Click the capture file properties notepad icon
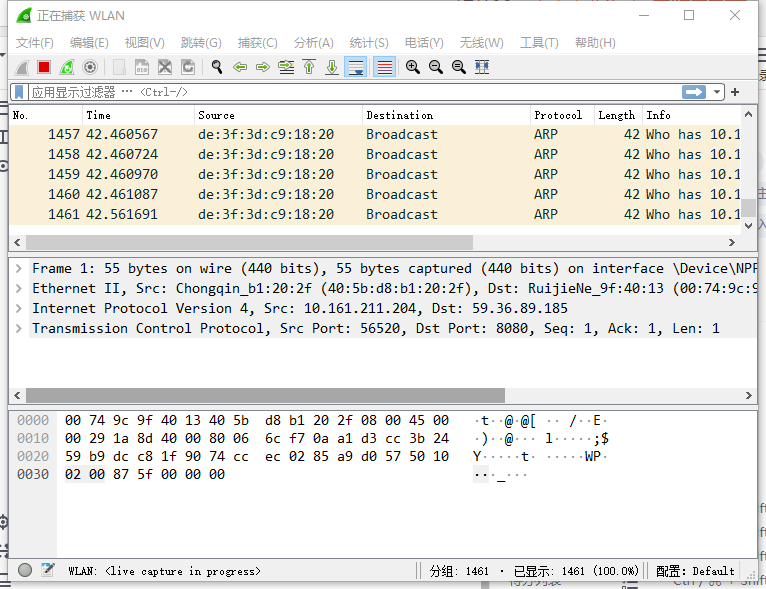The image size is (766, 589). pos(48,570)
